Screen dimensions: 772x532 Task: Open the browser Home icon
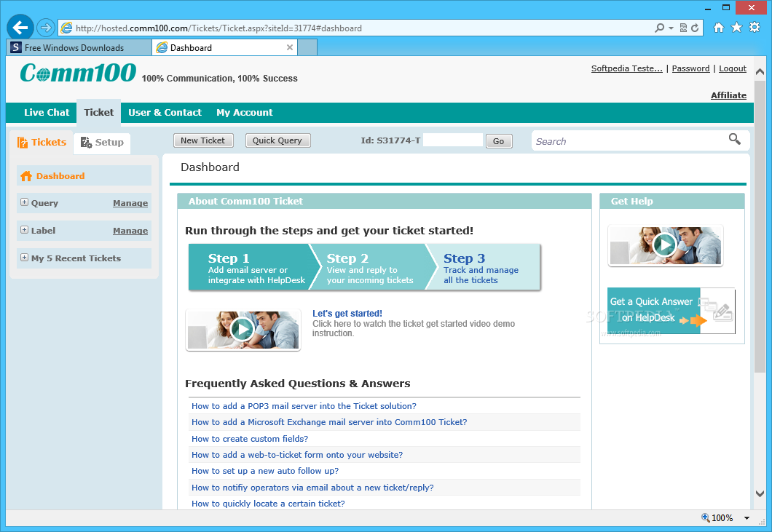point(719,28)
